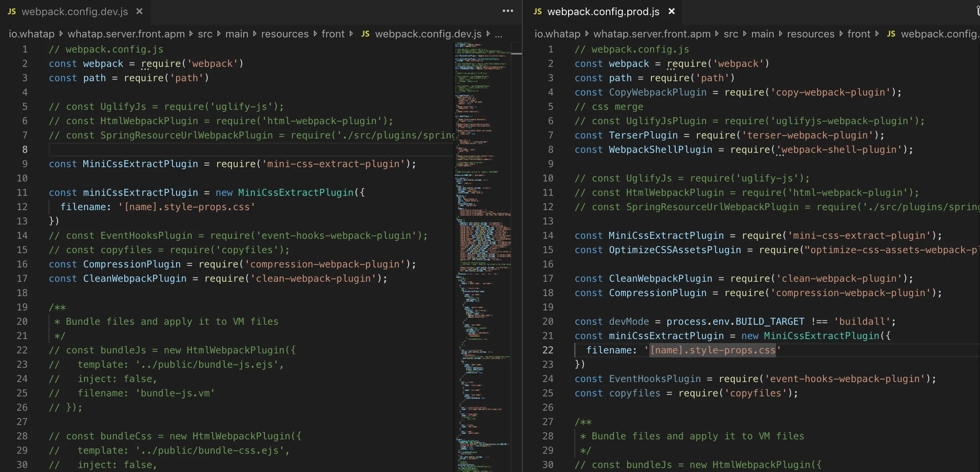Screen dimensions: 980x472
Task: Click the left editor's vertical scrollbar thumb
Action: click(x=516, y=53)
